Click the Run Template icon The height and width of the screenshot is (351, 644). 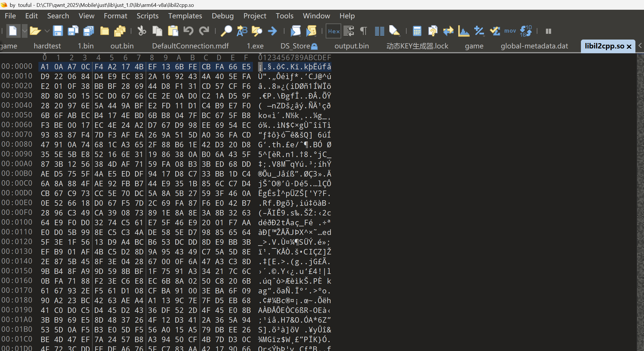pos(311,31)
